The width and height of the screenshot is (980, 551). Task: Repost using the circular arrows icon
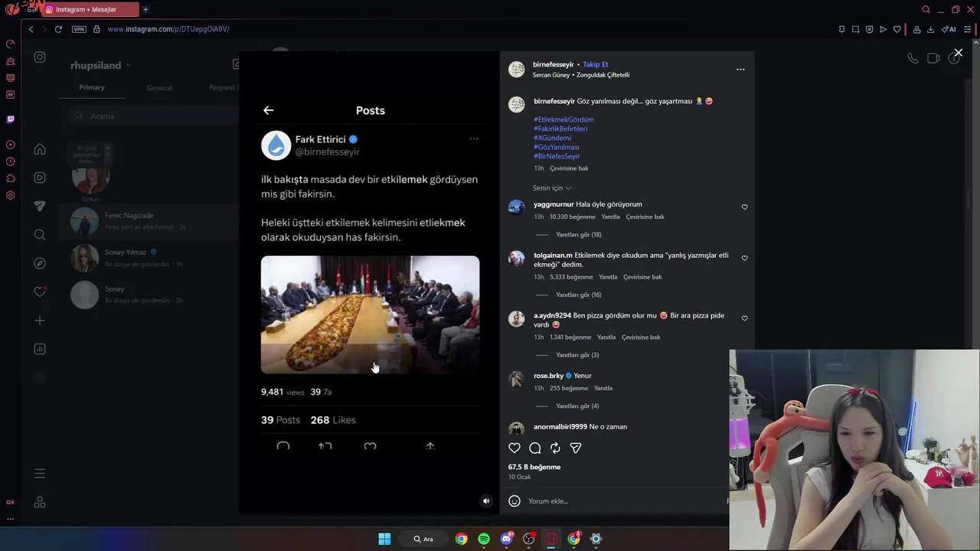pyautogui.click(x=555, y=448)
